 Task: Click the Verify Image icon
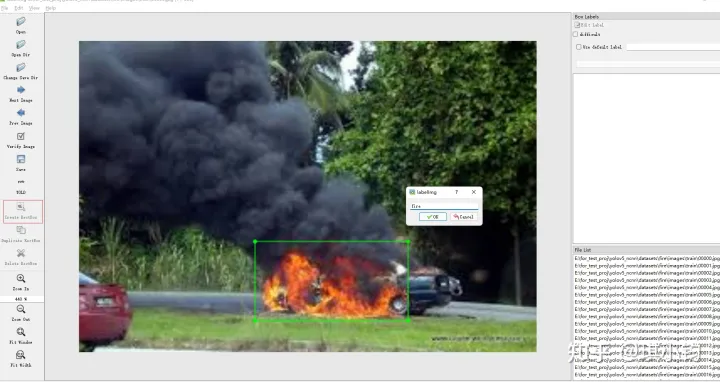pyautogui.click(x=21, y=136)
